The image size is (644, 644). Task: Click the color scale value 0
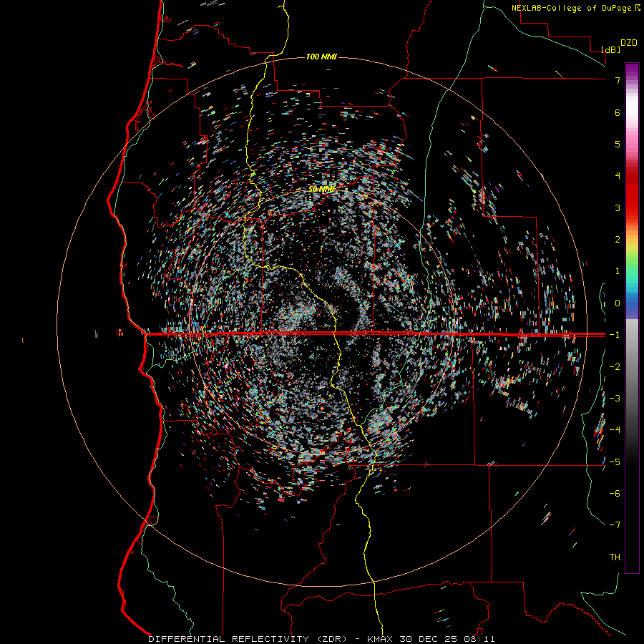(618, 303)
